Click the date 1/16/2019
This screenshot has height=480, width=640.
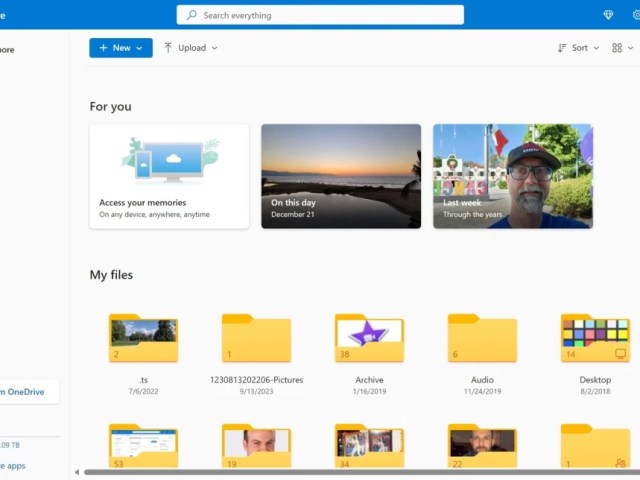(x=369, y=391)
